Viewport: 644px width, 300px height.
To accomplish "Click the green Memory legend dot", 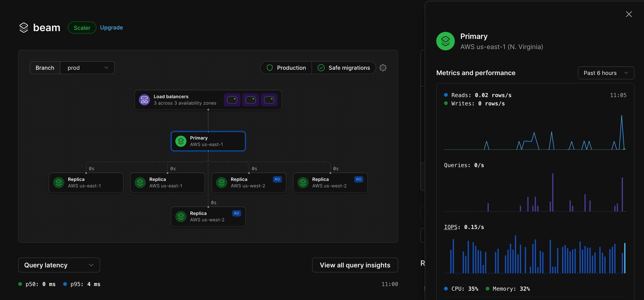I will click(x=488, y=289).
